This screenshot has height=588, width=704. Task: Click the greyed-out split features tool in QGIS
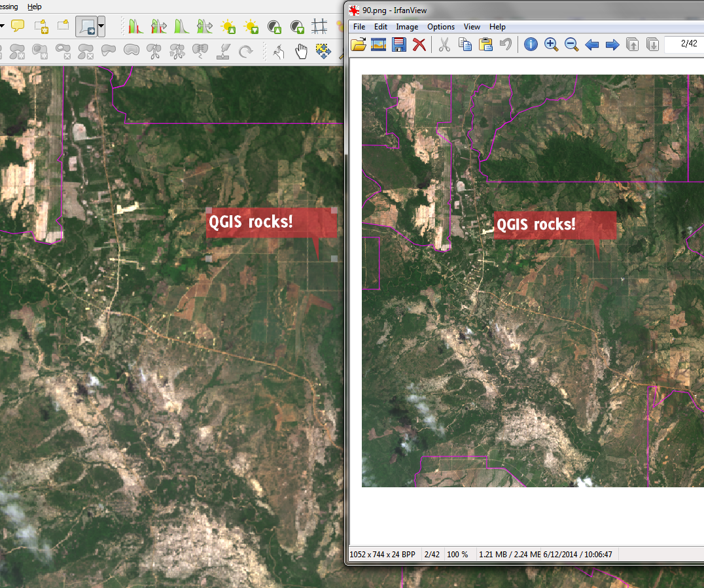[x=154, y=52]
